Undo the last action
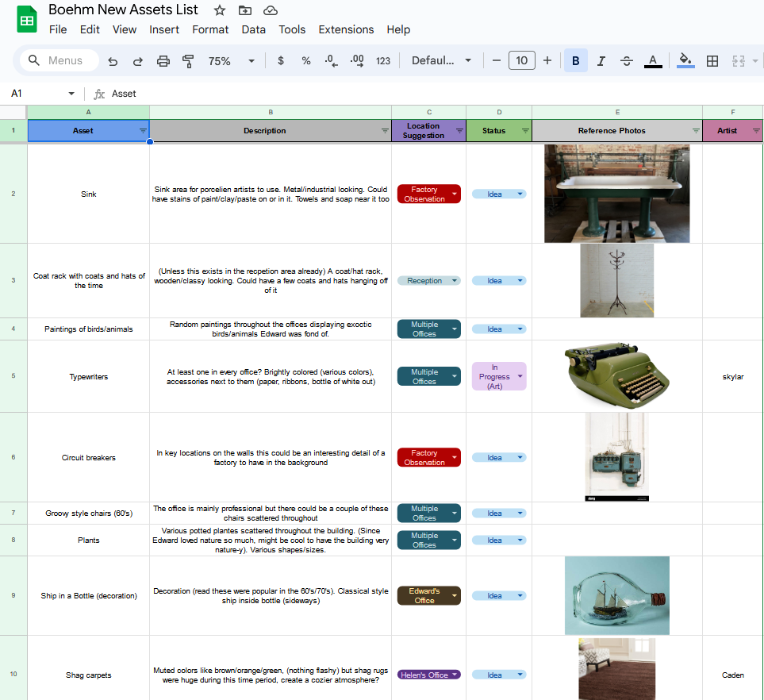This screenshot has height=700, width=764. click(113, 61)
